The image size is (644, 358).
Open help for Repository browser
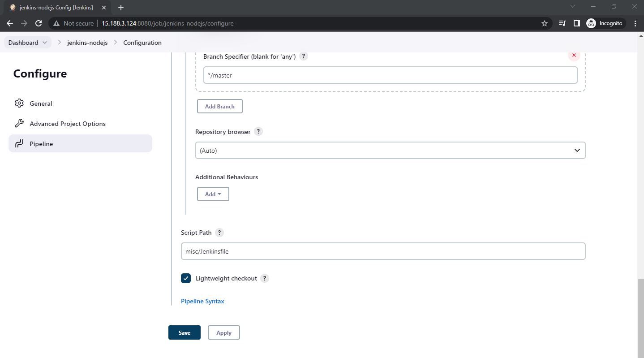[x=258, y=132]
